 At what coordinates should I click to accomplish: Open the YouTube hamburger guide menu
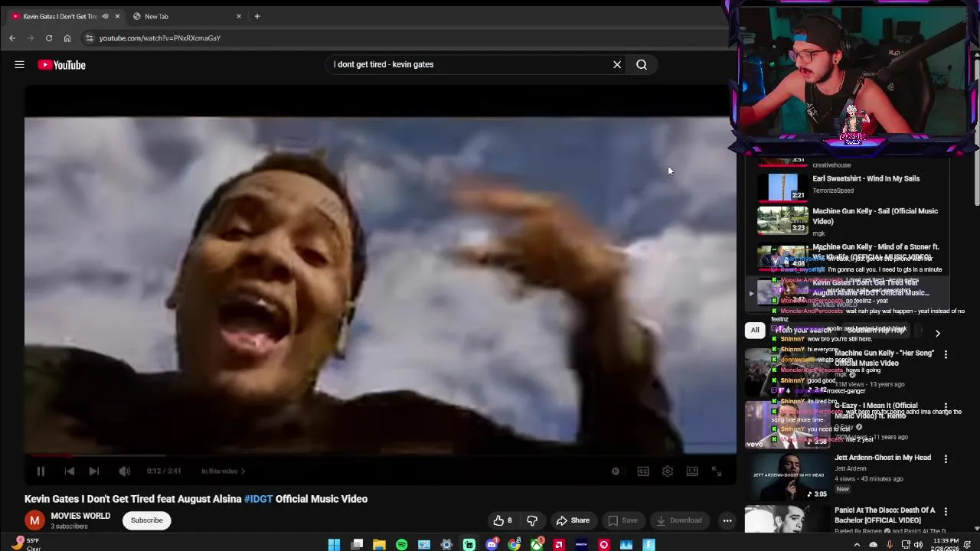pos(19,65)
